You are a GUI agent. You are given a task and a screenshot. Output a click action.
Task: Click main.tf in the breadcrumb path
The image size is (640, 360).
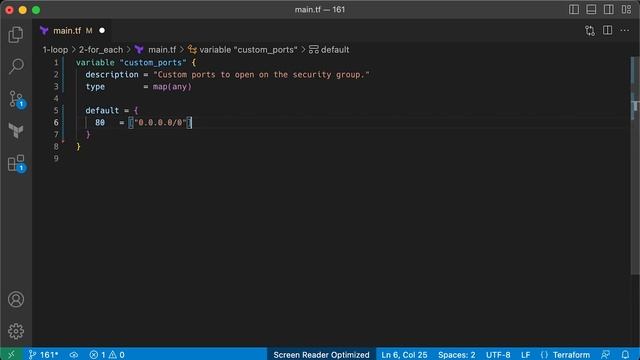point(162,50)
